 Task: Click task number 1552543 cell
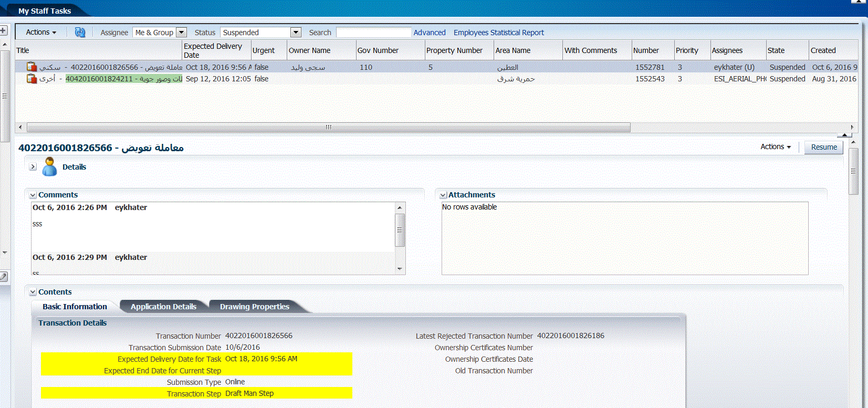(x=650, y=79)
